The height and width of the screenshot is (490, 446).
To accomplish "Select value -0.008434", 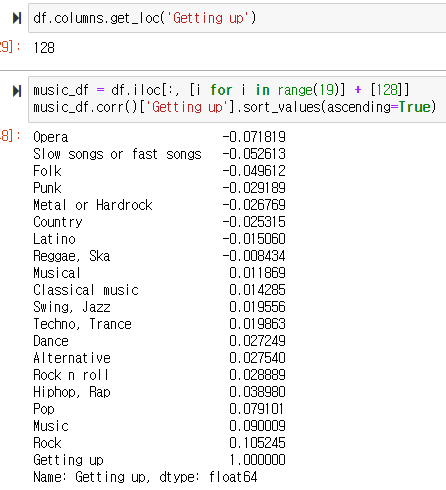I will pyautogui.click(x=254, y=256).
